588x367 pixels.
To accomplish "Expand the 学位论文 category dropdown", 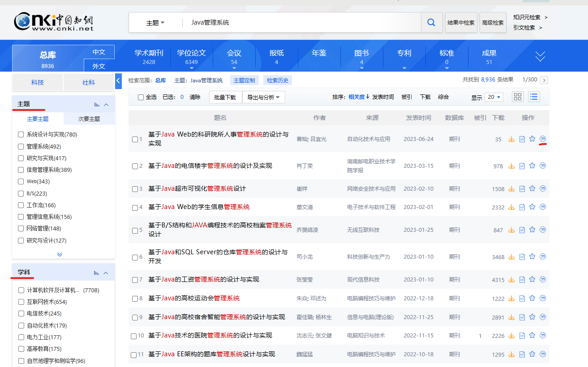I will click(192, 68).
